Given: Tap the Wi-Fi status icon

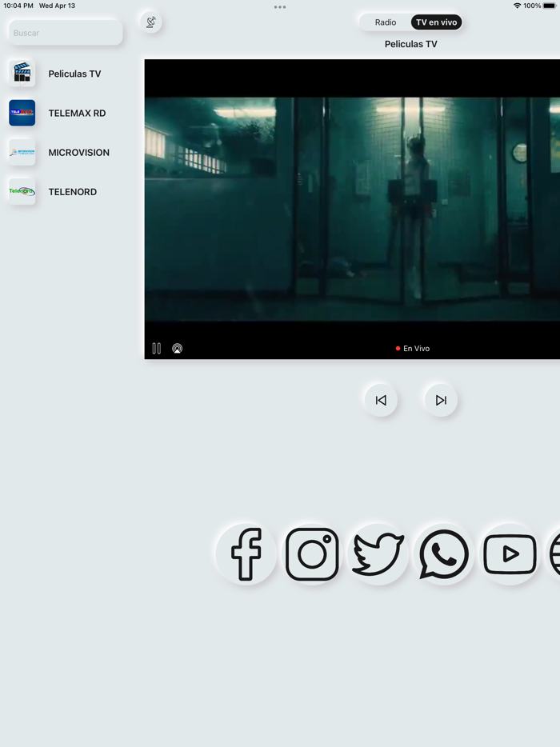Looking at the screenshot, I should click(517, 6).
